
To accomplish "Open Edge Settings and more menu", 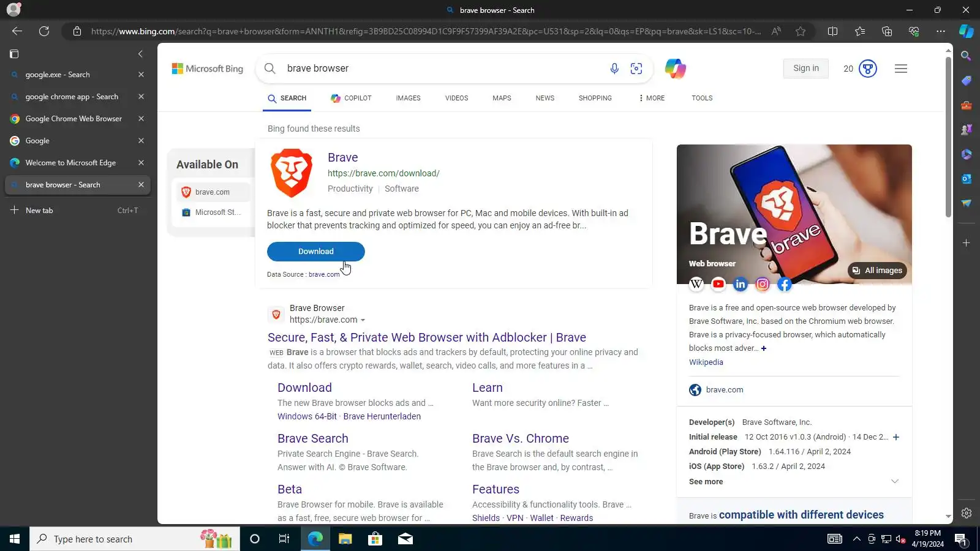I will (x=941, y=31).
